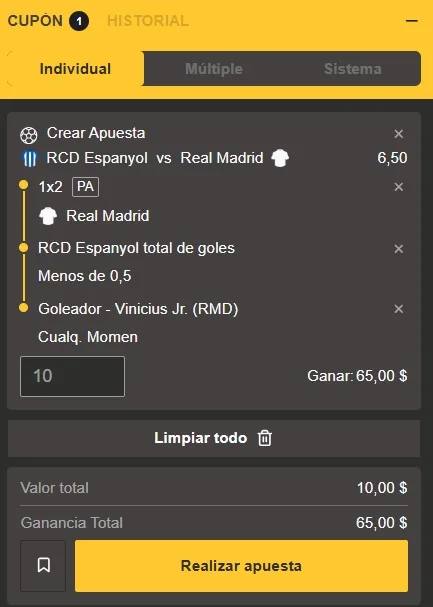The width and height of the screenshot is (433, 607).
Task: Remove RCD Espanyol total de goles selection
Action: pos(399,249)
